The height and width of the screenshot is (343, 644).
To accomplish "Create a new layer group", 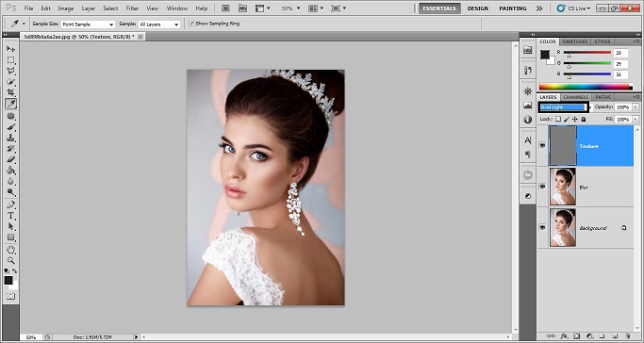I will (x=602, y=336).
